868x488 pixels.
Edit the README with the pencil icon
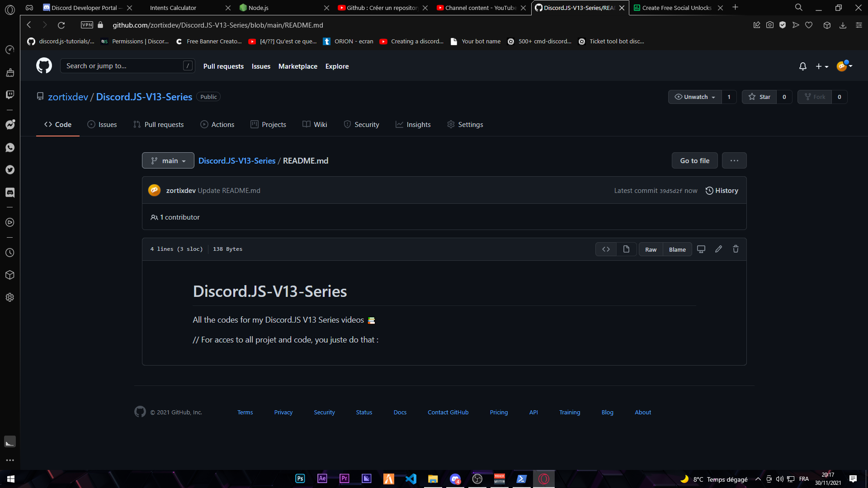point(719,249)
